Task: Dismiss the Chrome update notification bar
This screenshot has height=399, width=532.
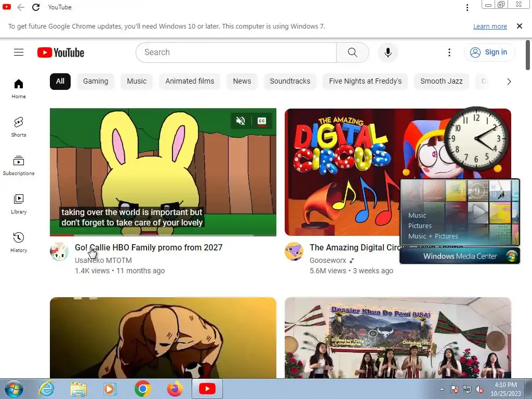Action: click(x=519, y=26)
